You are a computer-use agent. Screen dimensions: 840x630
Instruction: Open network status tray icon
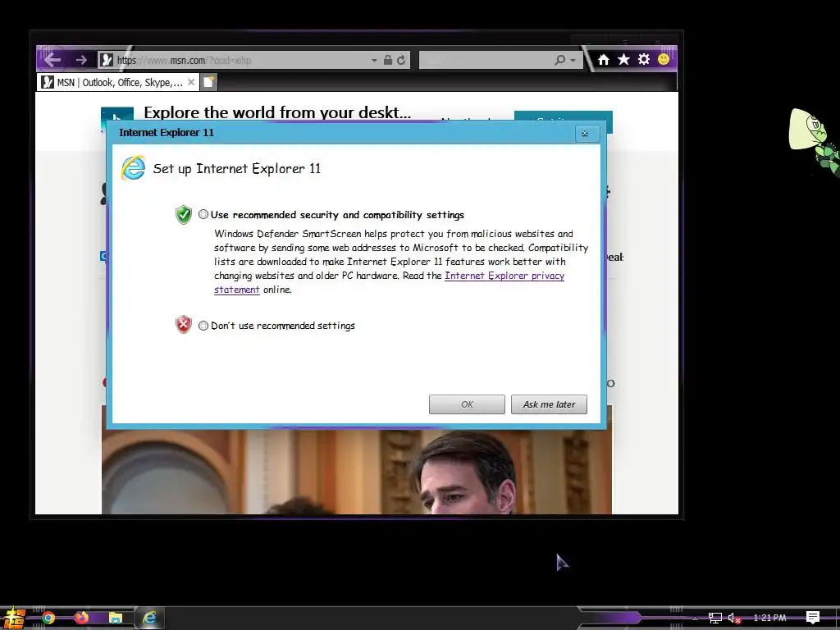pyautogui.click(x=715, y=618)
